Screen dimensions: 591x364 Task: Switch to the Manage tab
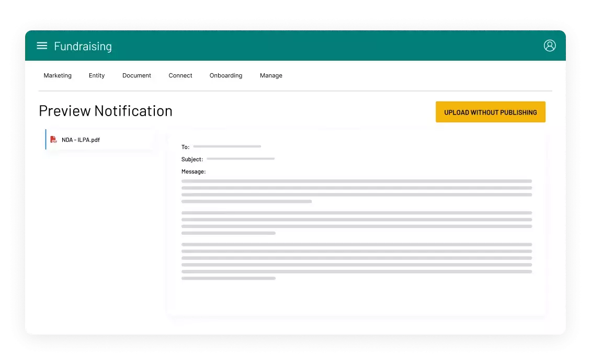click(x=271, y=75)
